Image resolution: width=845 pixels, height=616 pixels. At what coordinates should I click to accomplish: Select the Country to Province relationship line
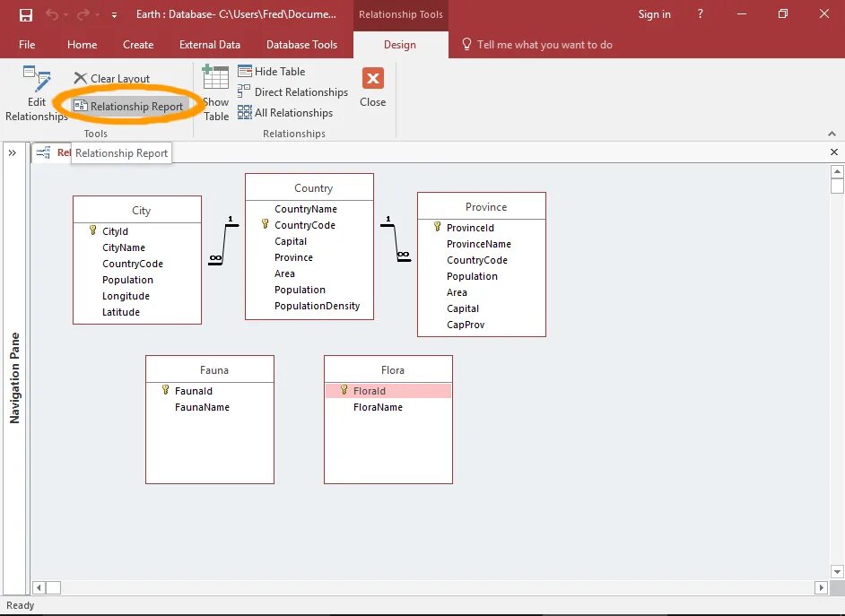(396, 242)
